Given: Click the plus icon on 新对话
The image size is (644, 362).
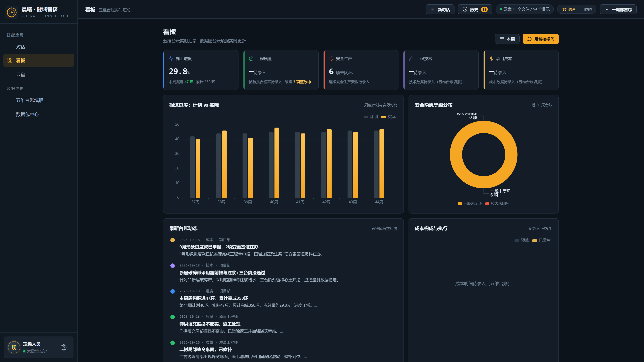Looking at the screenshot, I should click(x=433, y=9).
